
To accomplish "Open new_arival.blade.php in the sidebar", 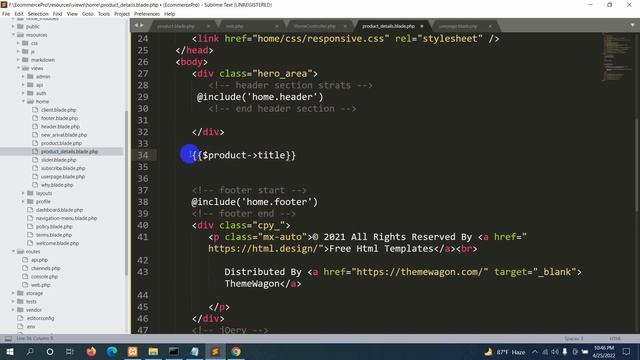I will click(x=64, y=135).
